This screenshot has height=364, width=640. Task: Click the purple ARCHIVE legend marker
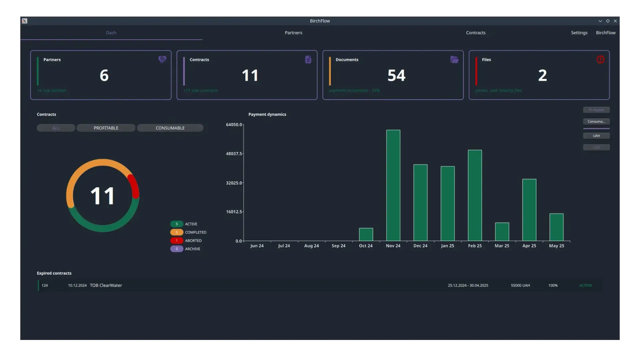(x=177, y=249)
